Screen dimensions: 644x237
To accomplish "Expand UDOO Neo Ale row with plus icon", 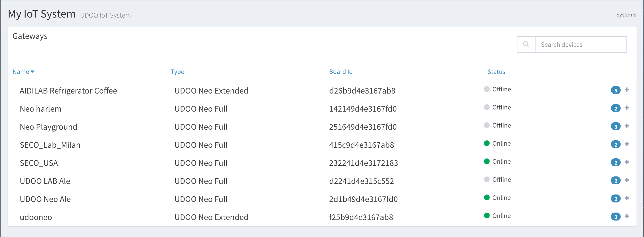I will pyautogui.click(x=627, y=198).
